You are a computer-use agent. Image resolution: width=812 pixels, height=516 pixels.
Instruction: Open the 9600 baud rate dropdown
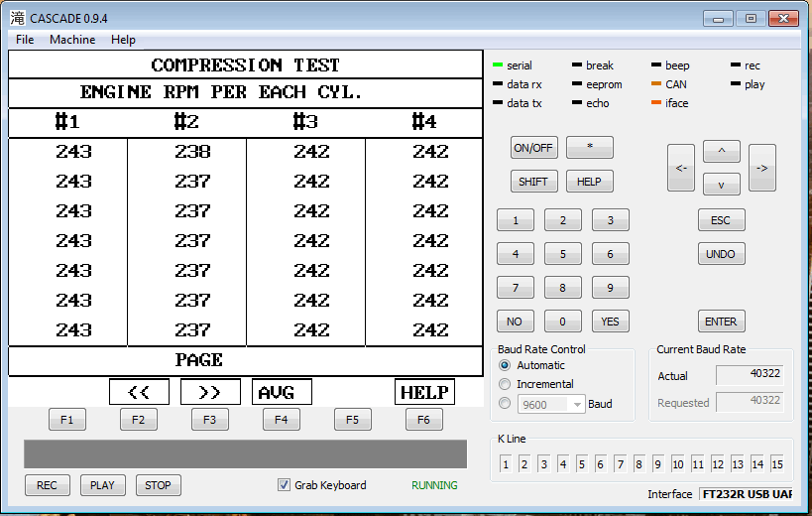(x=575, y=405)
